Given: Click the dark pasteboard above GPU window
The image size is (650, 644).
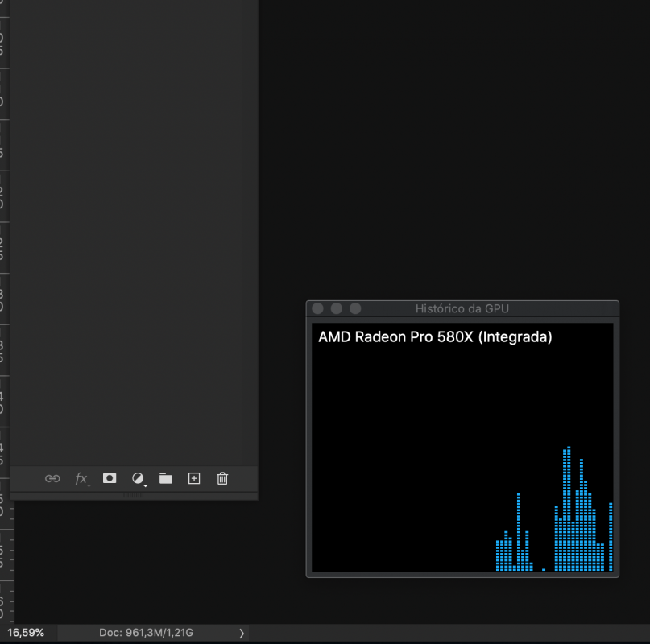Looking at the screenshot, I should point(456,149).
